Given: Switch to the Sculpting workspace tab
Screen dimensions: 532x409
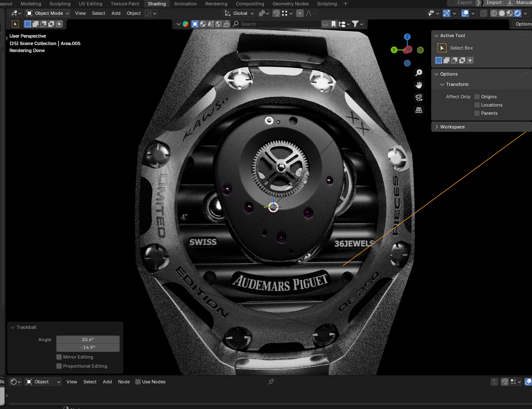Looking at the screenshot, I should (x=60, y=4).
